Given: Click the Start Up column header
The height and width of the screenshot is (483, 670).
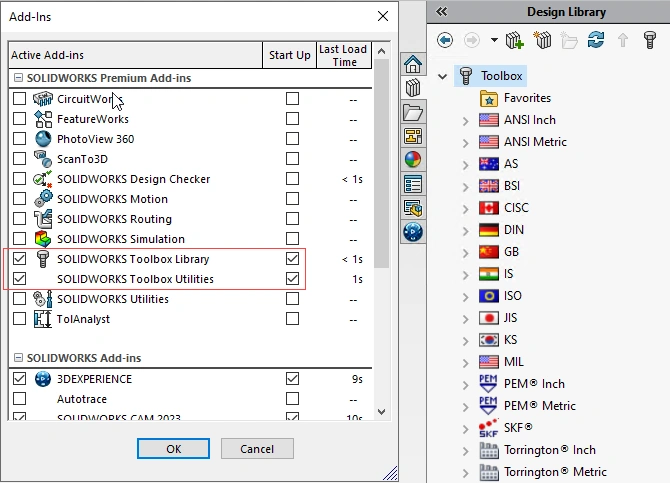Looking at the screenshot, I should 290,55.
